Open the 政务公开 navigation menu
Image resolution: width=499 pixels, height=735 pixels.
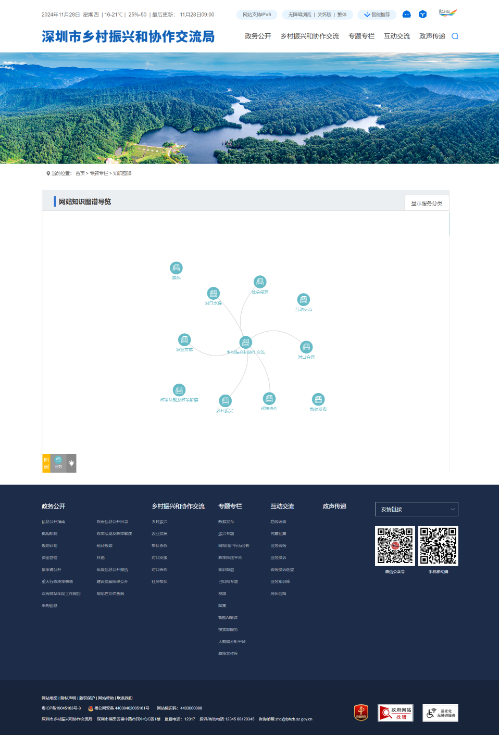pyautogui.click(x=258, y=36)
